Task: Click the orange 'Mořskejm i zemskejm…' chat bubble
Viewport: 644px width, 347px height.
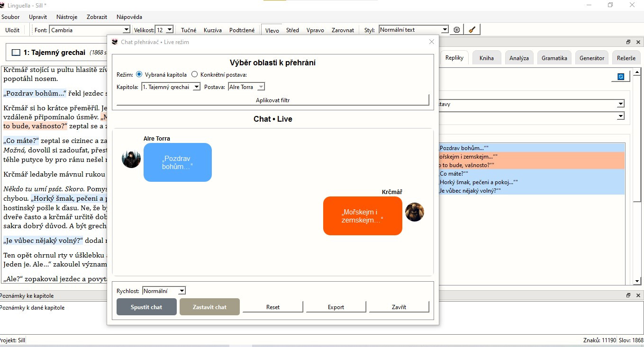Action: click(363, 216)
